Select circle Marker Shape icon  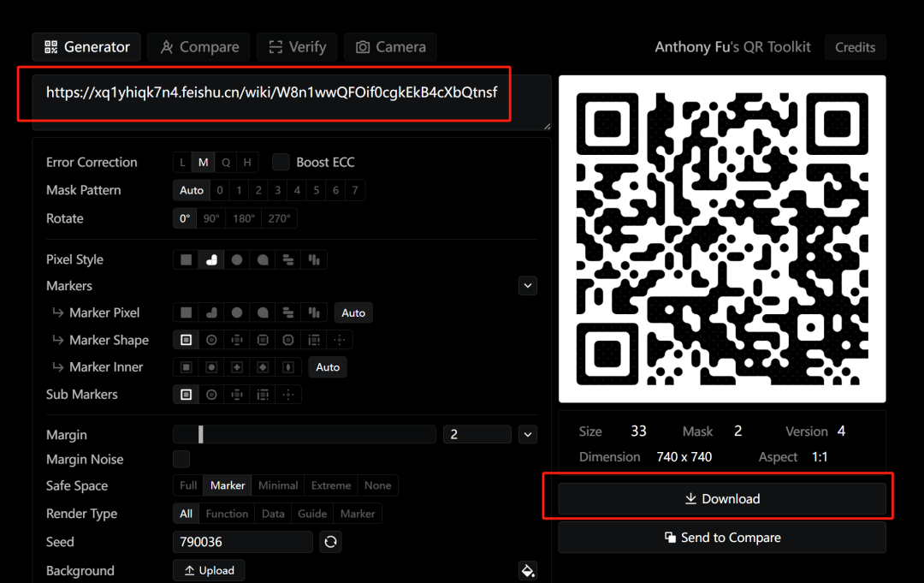pos(211,340)
